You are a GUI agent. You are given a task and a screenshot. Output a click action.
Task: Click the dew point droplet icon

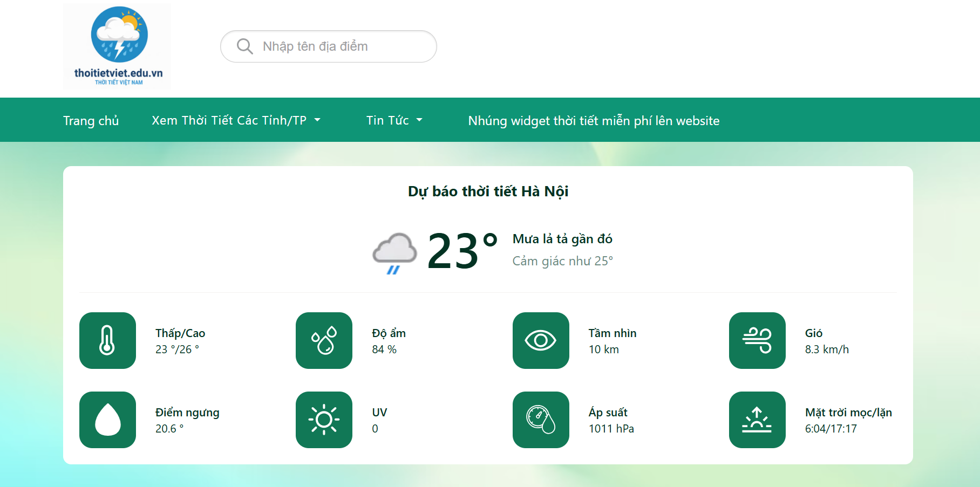click(107, 420)
